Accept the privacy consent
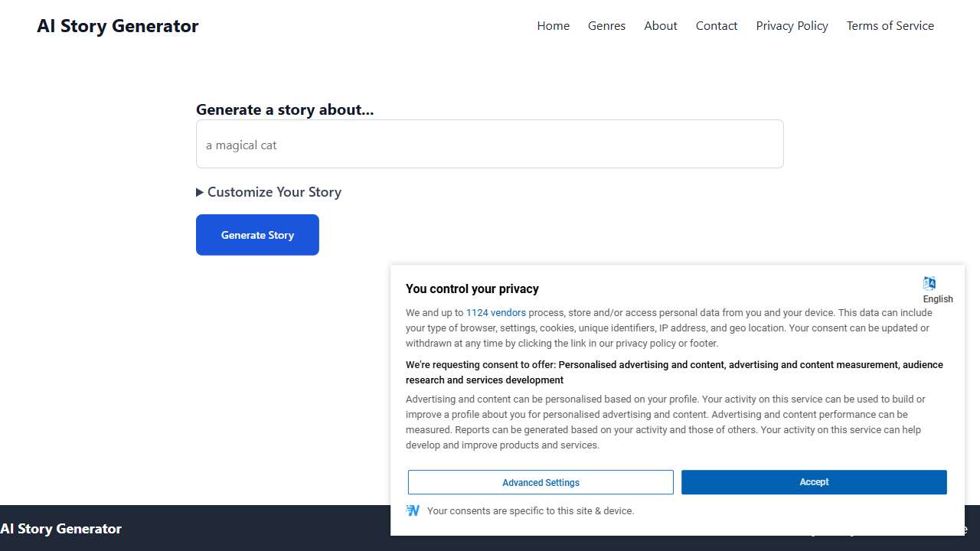 coord(813,482)
